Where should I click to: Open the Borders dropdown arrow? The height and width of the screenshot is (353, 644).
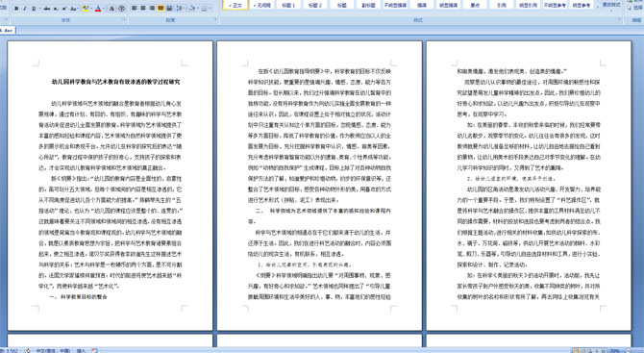click(x=210, y=8)
